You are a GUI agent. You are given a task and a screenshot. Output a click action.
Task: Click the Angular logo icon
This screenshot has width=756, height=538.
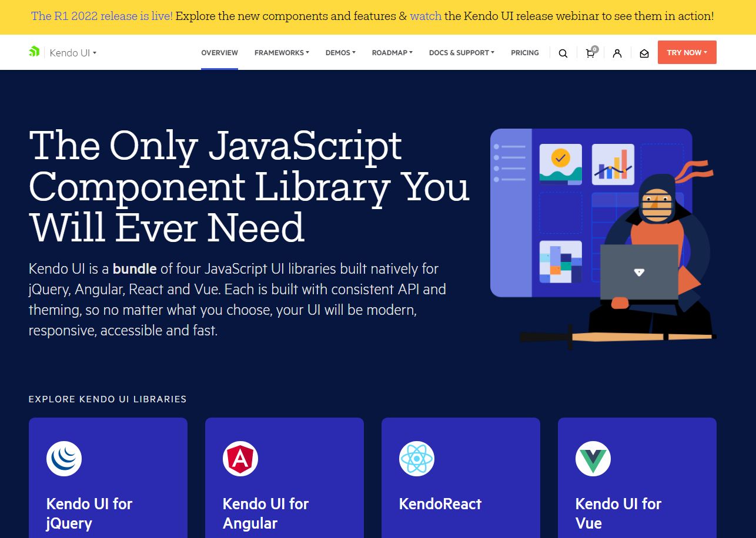coord(240,458)
